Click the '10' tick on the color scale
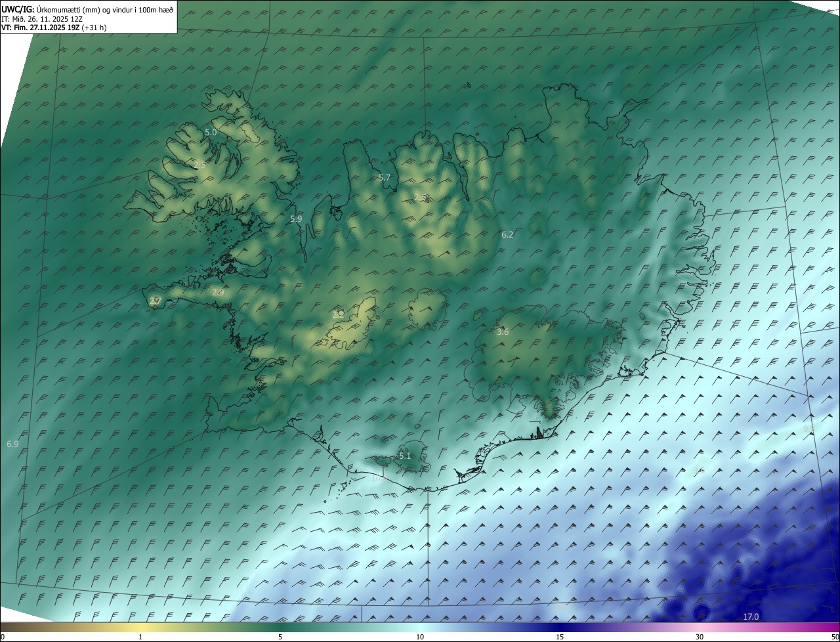 [420, 637]
